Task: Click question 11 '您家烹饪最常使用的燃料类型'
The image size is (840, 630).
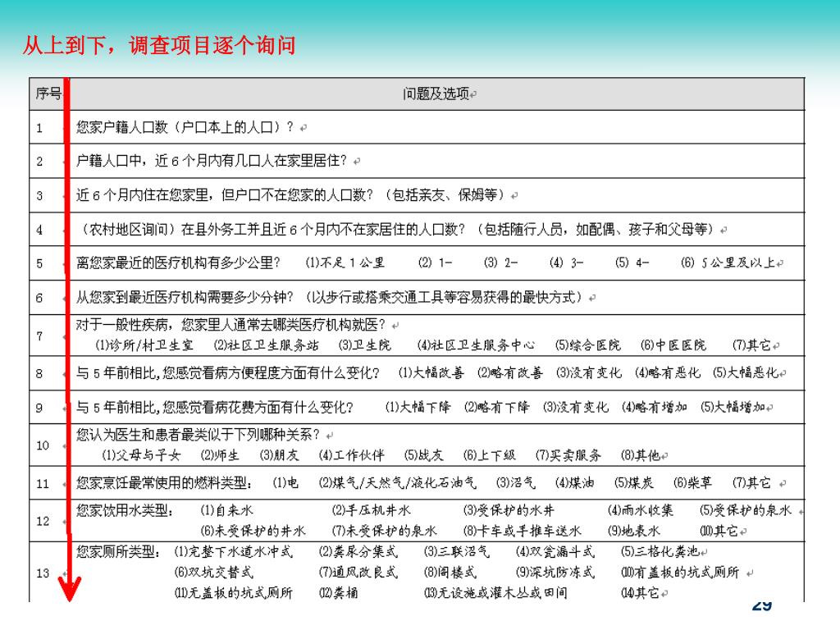Action: tap(164, 483)
